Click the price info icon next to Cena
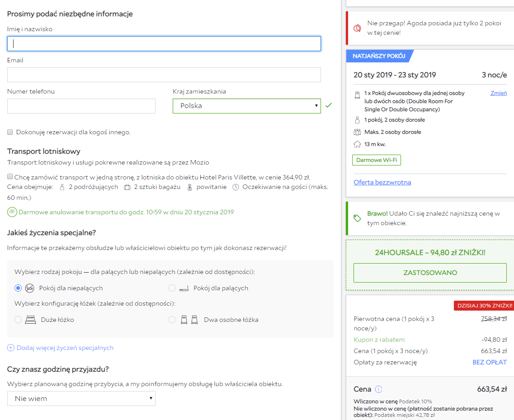 (x=378, y=389)
